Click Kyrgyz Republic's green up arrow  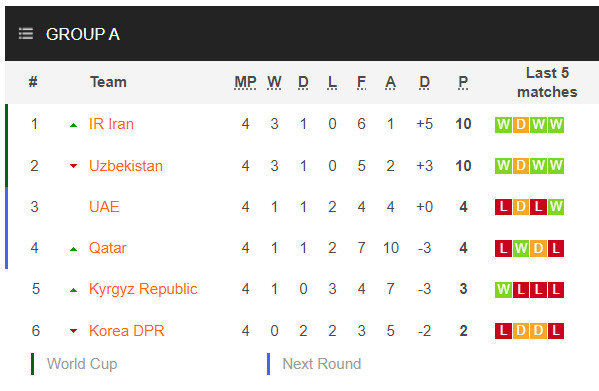(74, 291)
